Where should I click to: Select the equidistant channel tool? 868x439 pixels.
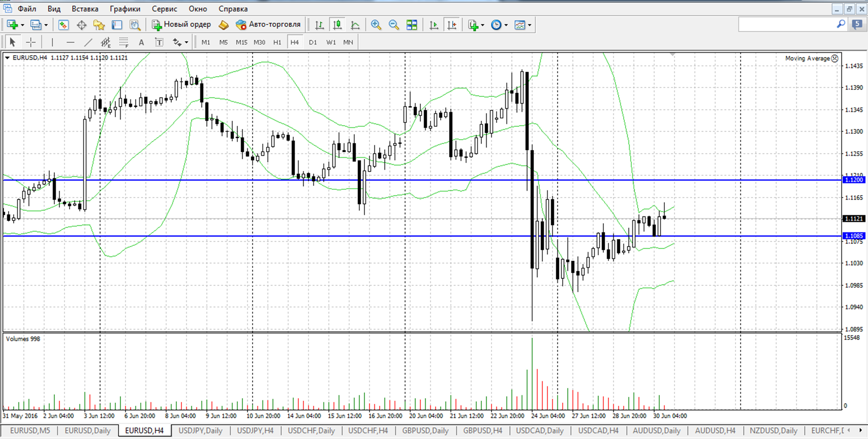click(x=106, y=42)
